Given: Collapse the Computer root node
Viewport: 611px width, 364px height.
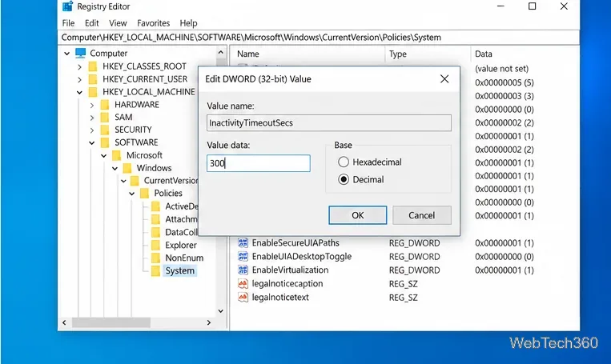Looking at the screenshot, I should click(67, 54).
